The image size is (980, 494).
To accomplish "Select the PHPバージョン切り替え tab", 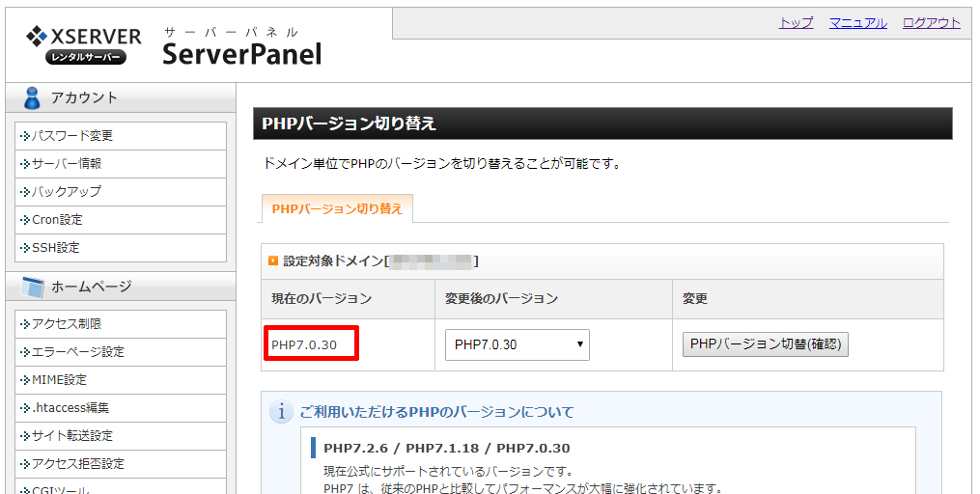I will tap(337, 208).
